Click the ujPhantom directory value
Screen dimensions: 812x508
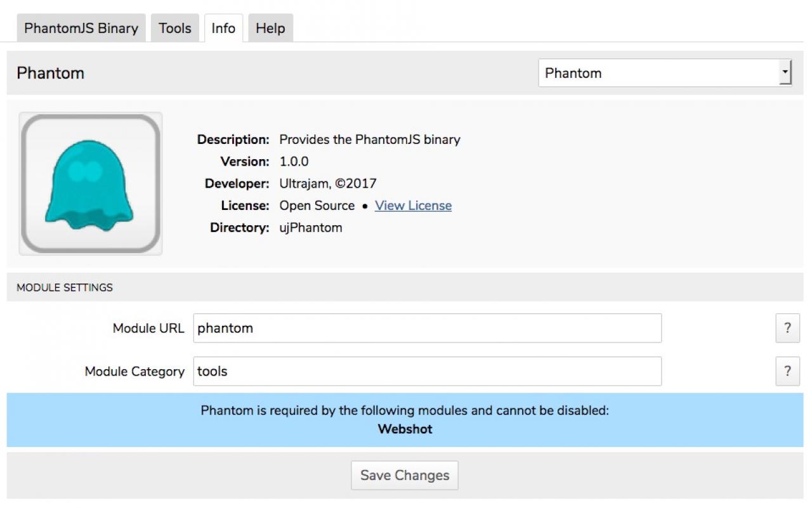311,228
